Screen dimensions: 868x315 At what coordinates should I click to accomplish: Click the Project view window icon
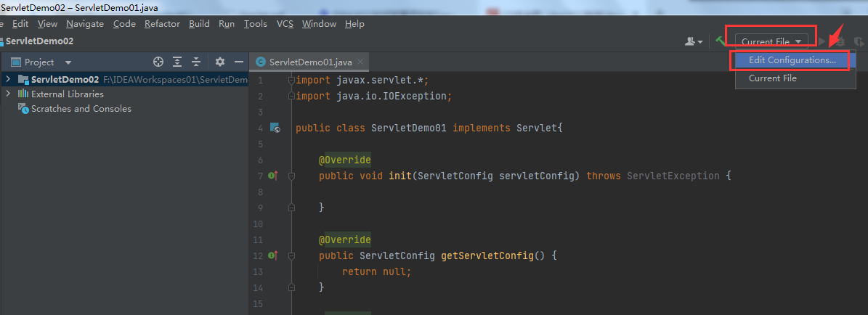(x=16, y=62)
